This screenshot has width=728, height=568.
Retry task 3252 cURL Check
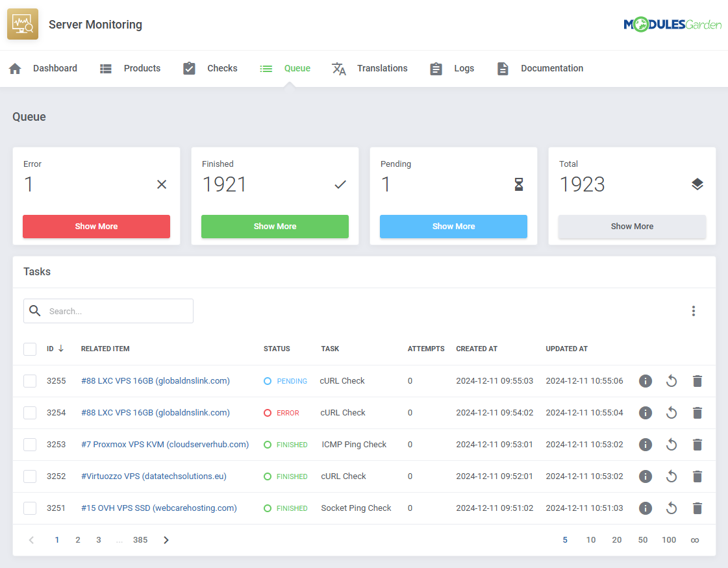672,476
